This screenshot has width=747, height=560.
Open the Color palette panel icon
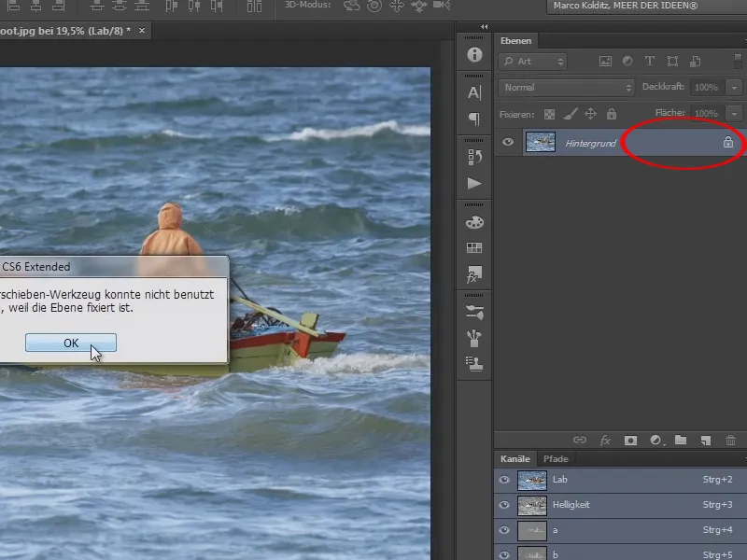(474, 222)
